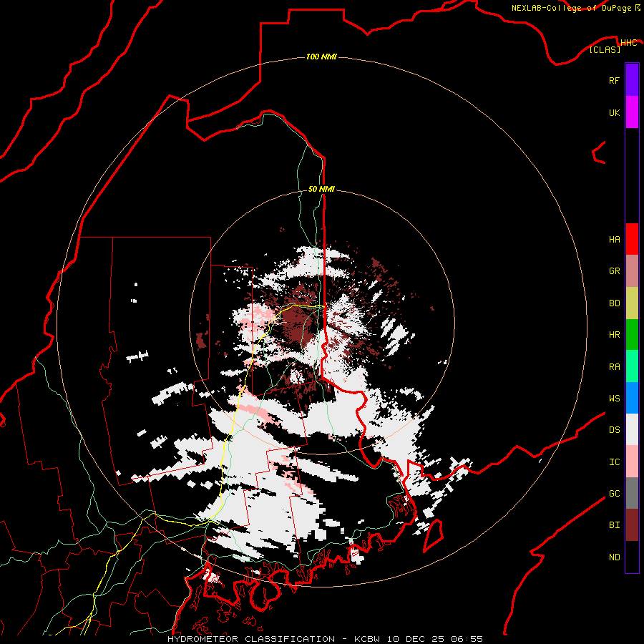Image resolution: width=644 pixels, height=644 pixels.
Task: Click the 50 NMI range ring label
Action: pos(321,189)
